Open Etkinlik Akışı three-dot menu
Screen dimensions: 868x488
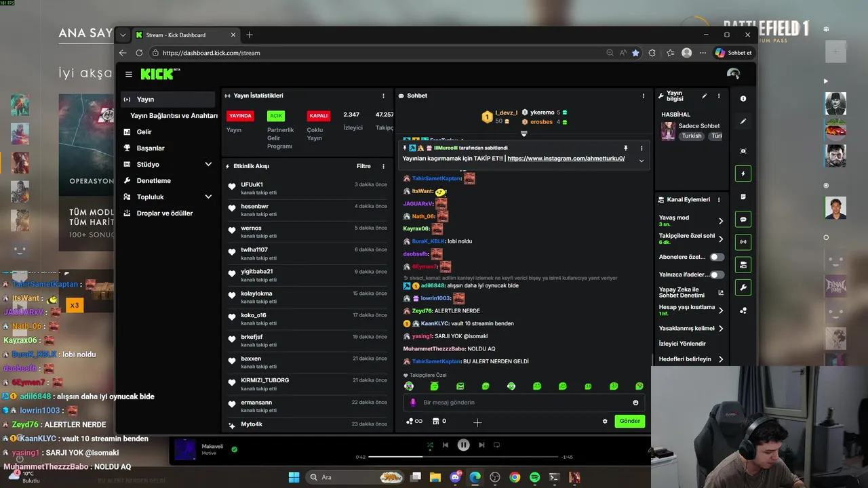click(x=383, y=166)
